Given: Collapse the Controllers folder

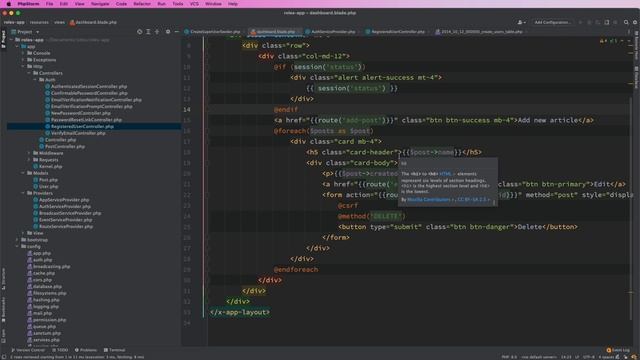Looking at the screenshot, I should (x=29, y=73).
